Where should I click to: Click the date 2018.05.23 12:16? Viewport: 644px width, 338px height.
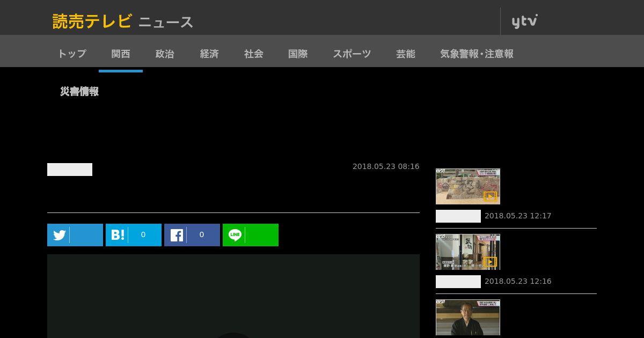[518, 281]
